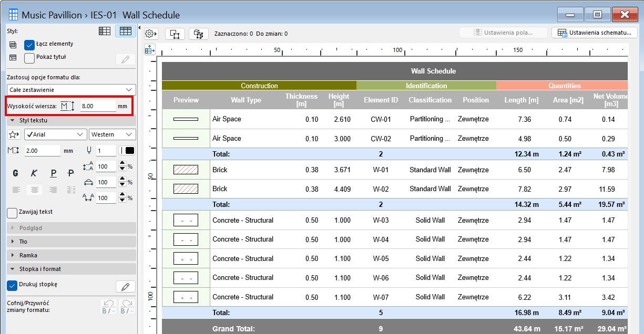This screenshot has height=334, width=644.
Task: Check the Pokaż tytuł checkbox
Action: click(x=29, y=58)
